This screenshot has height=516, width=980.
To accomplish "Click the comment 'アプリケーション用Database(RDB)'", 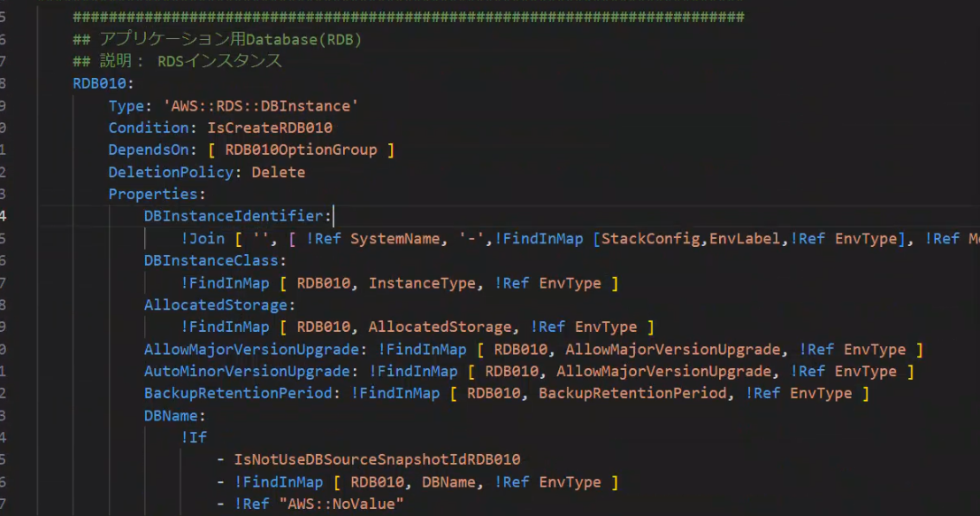I will point(231,40).
